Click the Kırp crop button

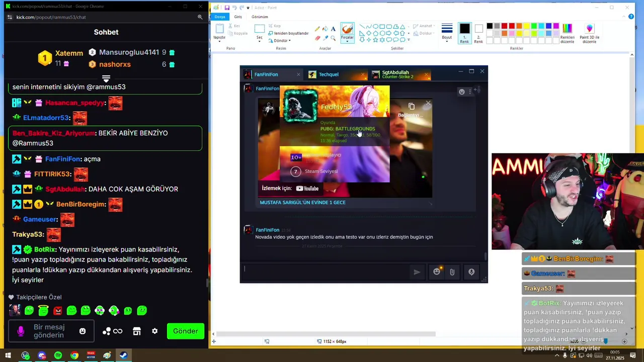[275, 26]
